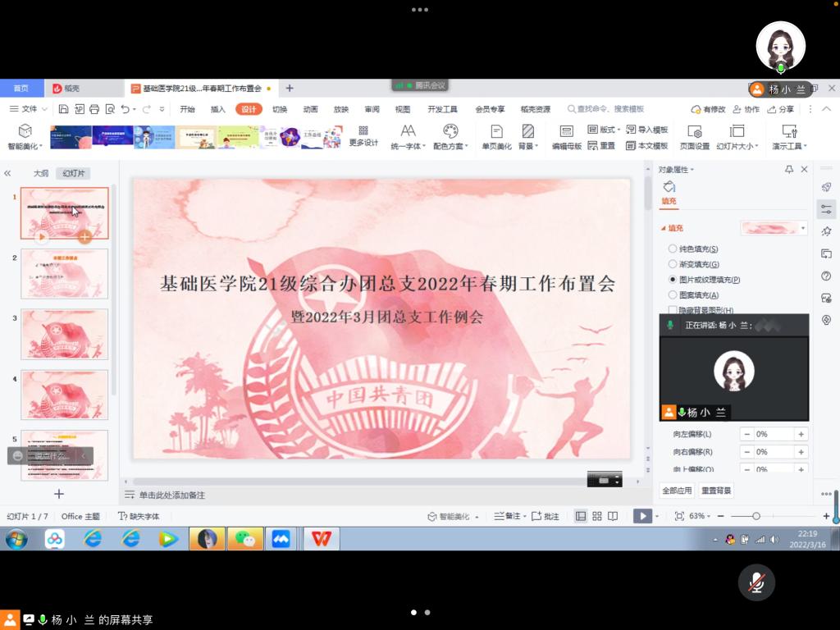Click the 单页美化 single-page beautify icon

[x=496, y=136]
